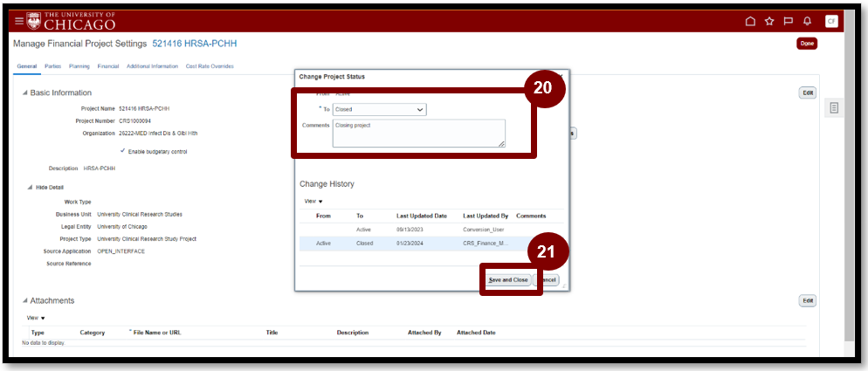Click the Done button

pyautogui.click(x=807, y=44)
